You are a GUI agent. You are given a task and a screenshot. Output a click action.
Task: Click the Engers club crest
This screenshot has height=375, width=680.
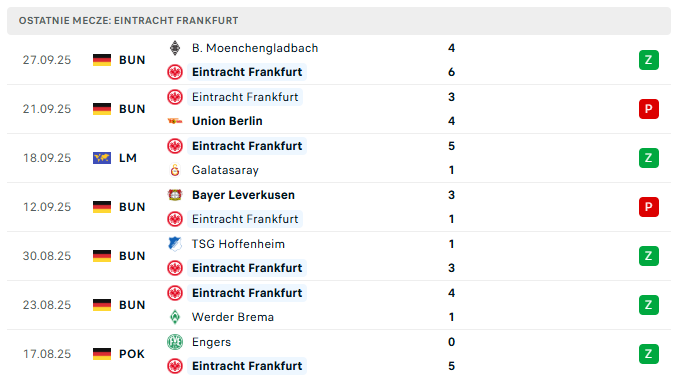tap(175, 342)
